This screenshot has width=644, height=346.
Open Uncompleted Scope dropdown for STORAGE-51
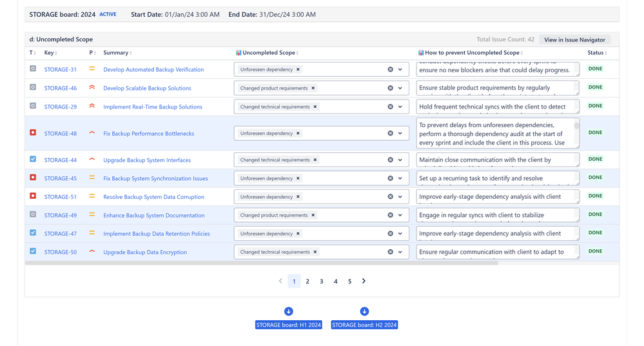click(400, 197)
